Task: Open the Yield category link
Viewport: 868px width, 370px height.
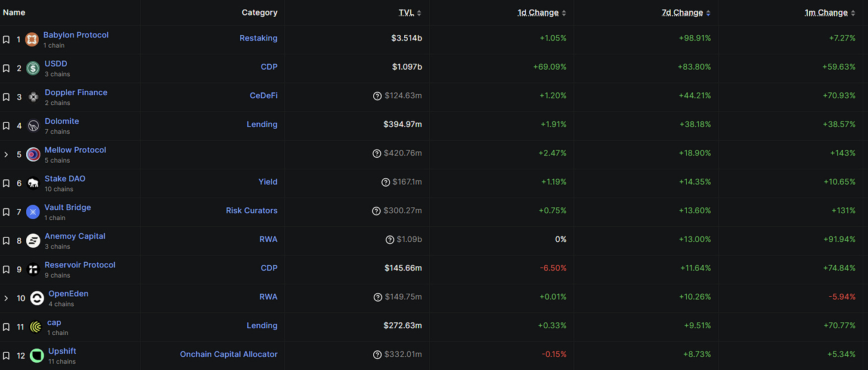Action: [x=268, y=182]
